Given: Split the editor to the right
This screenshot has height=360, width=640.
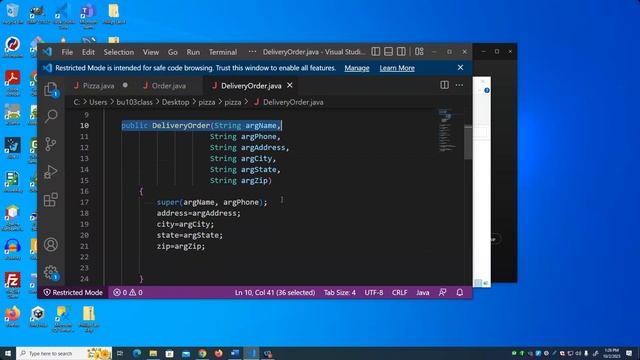Looking at the screenshot, I should point(444,85).
